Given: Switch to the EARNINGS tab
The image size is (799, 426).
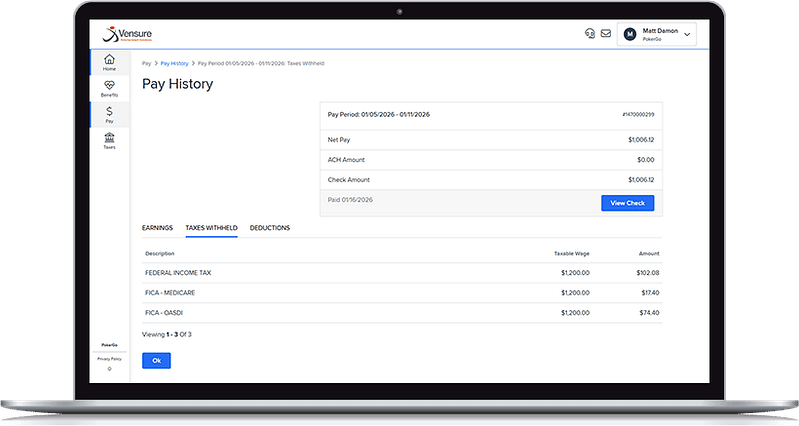Looking at the screenshot, I should coord(157,228).
